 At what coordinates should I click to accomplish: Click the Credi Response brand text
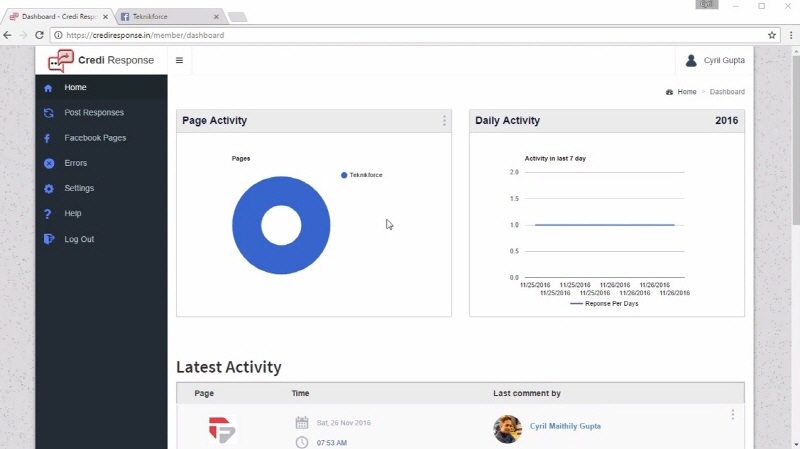pos(116,60)
